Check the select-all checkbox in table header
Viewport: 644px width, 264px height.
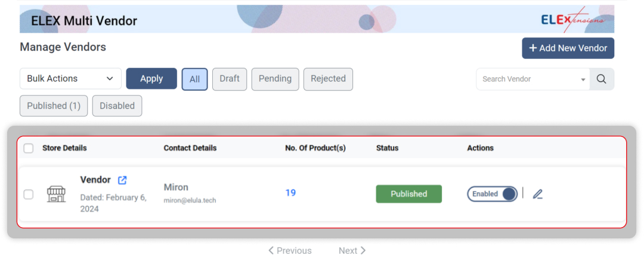tap(29, 148)
